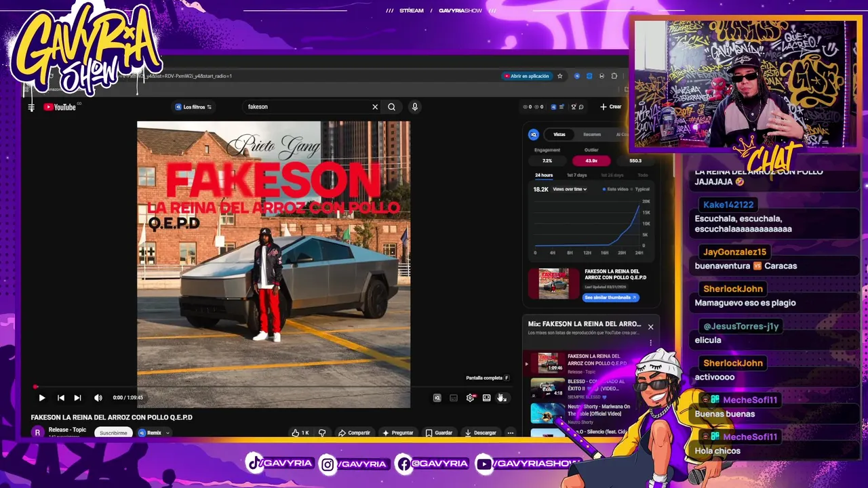This screenshot has width=868, height=488.
Task: Skip to the previous track
Action: point(61,398)
